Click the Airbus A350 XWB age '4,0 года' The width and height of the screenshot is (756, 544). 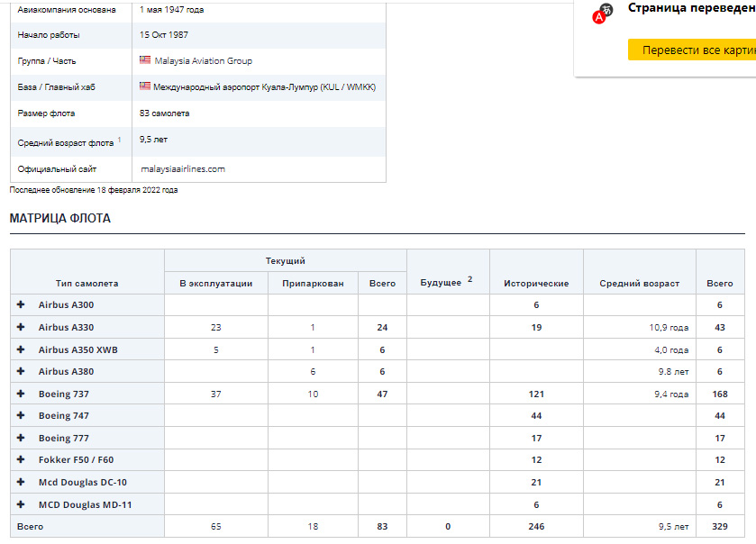(x=671, y=350)
